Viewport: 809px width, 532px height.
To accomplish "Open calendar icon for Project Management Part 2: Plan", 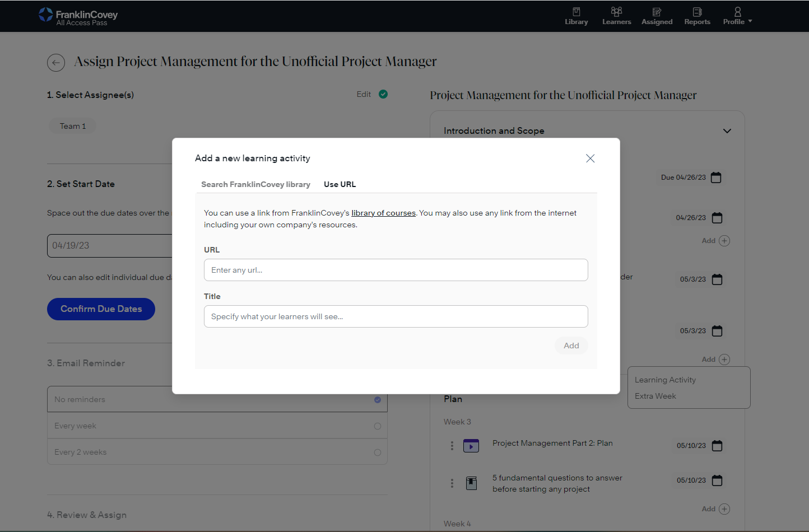I will coord(717,446).
